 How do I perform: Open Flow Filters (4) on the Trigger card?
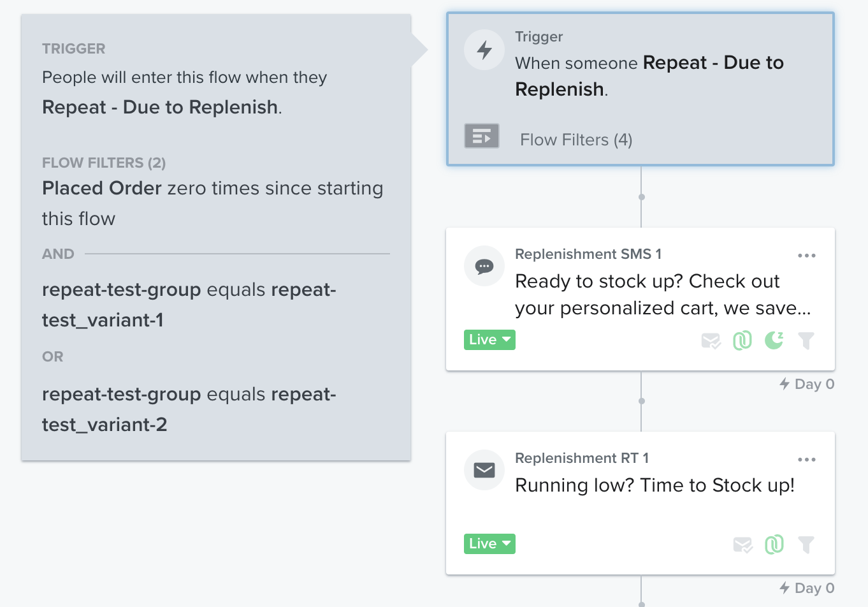tap(576, 140)
